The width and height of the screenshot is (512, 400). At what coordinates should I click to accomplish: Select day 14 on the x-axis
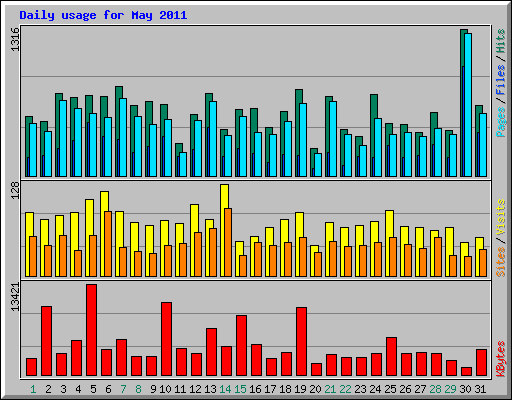(x=225, y=389)
